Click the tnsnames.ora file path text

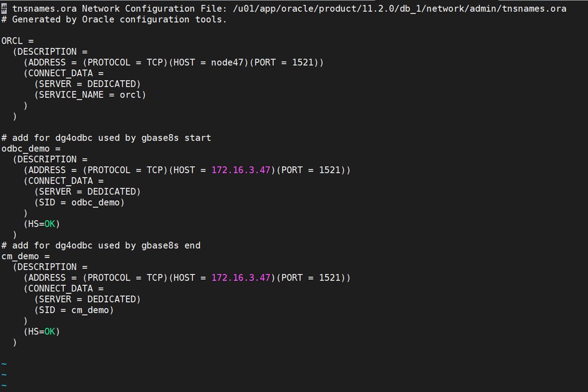pyautogui.click(x=400, y=8)
